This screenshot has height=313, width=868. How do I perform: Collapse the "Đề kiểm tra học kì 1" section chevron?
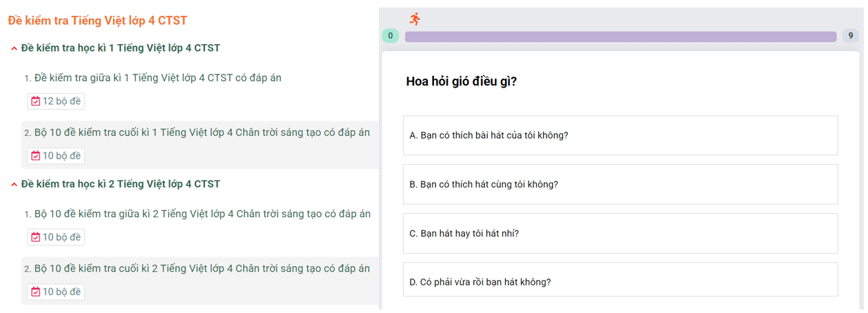tap(14, 48)
